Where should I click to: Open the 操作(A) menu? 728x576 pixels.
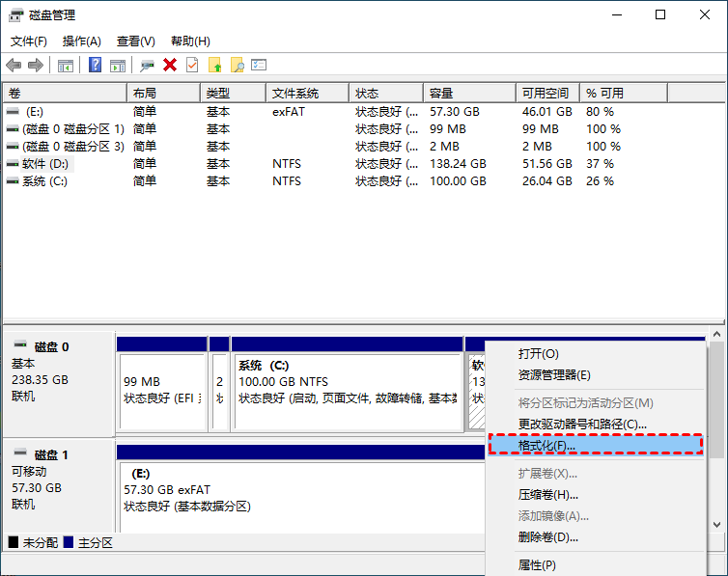pos(81,41)
